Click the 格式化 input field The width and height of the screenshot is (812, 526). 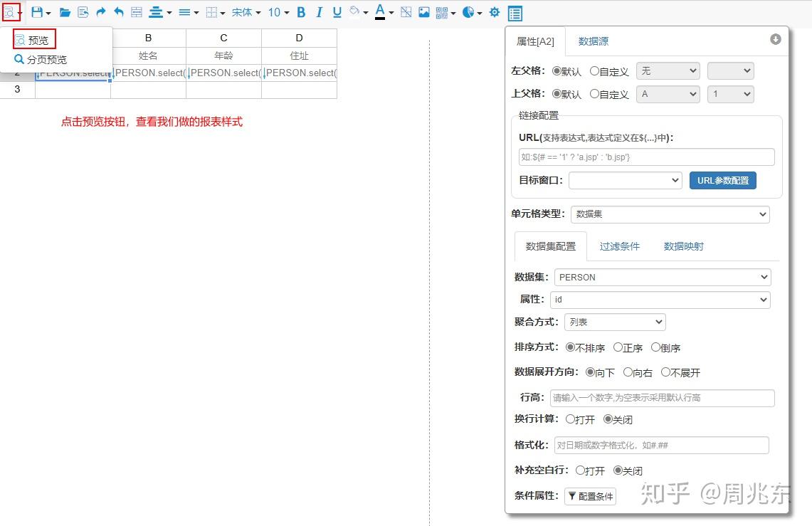(662, 446)
